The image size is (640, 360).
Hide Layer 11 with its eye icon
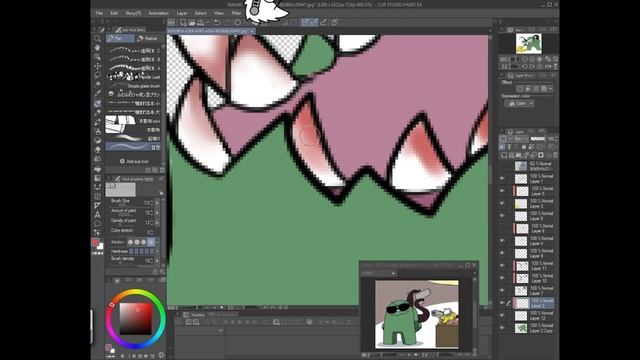502,266
